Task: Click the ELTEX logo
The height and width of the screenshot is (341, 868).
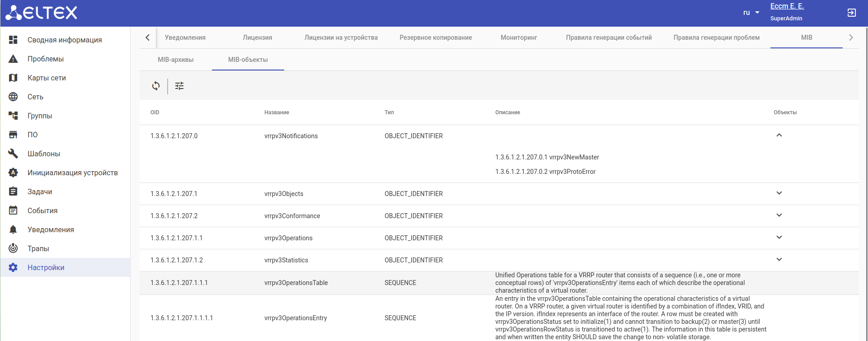Action: pyautogui.click(x=42, y=13)
